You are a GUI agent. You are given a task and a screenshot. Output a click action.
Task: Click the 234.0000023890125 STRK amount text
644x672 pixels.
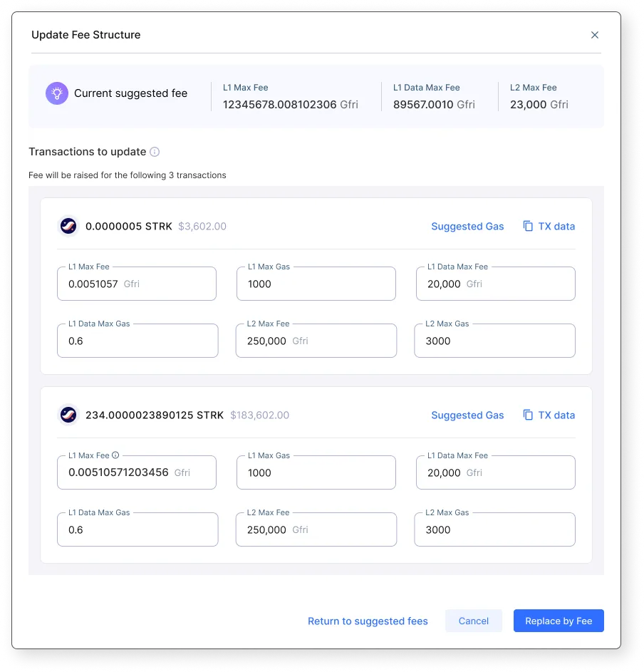tap(155, 415)
